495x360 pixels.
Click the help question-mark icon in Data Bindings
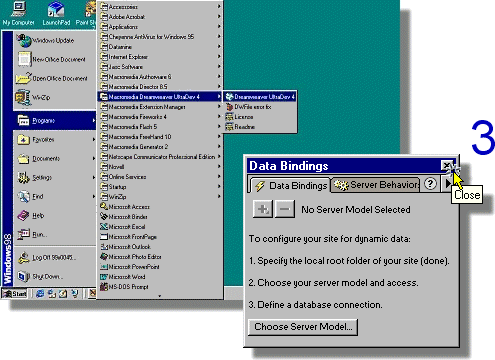[x=430, y=184]
